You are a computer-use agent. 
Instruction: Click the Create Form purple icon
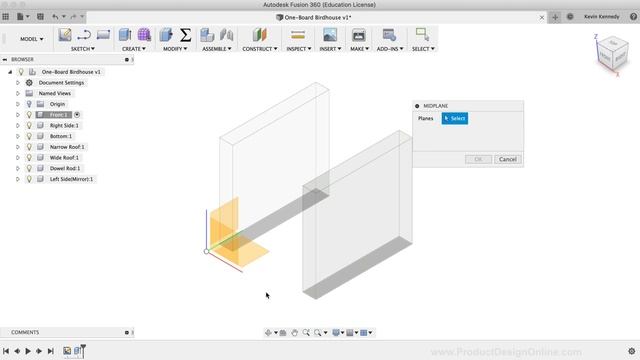click(144, 35)
